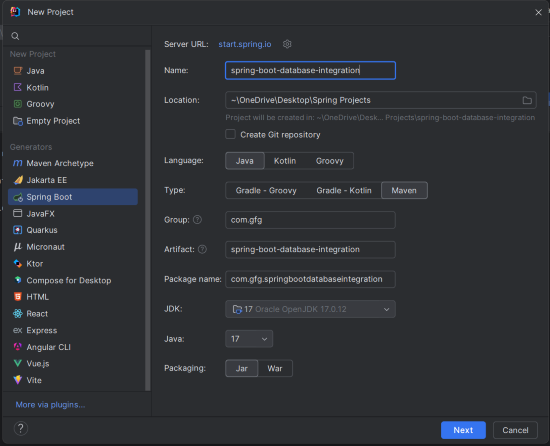Open the JDK dropdown
This screenshot has width=550, height=446.
(x=310, y=309)
